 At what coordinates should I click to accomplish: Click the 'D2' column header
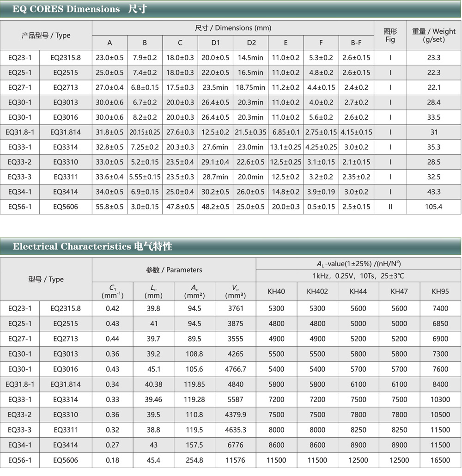coord(251,43)
